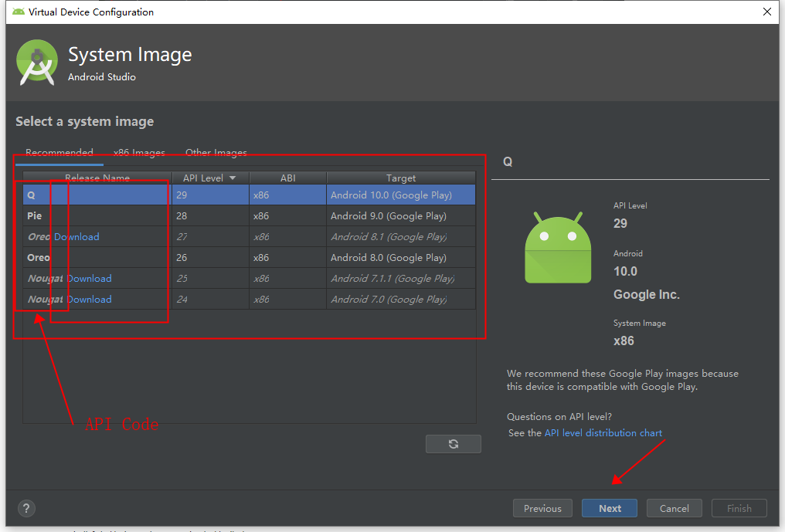Image resolution: width=785 pixels, height=532 pixels.
Task: Click the Cancel button
Action: [674, 508]
